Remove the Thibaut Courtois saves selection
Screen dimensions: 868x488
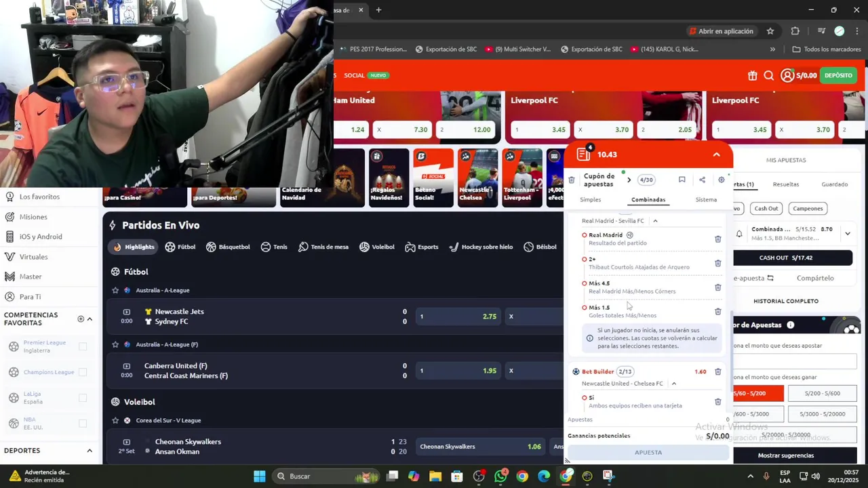click(718, 263)
